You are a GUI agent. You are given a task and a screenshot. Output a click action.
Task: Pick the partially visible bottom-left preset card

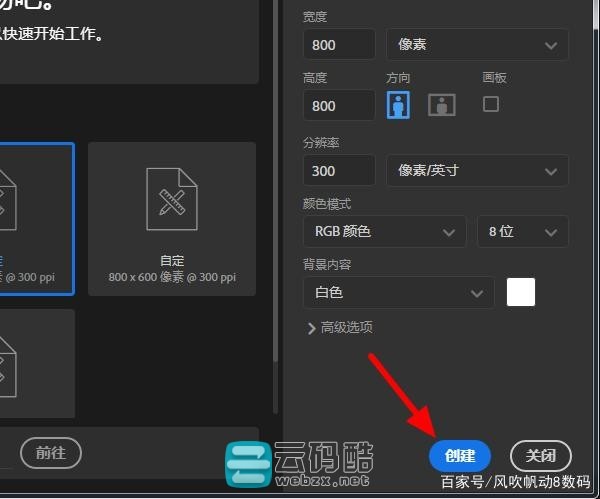click(36, 362)
